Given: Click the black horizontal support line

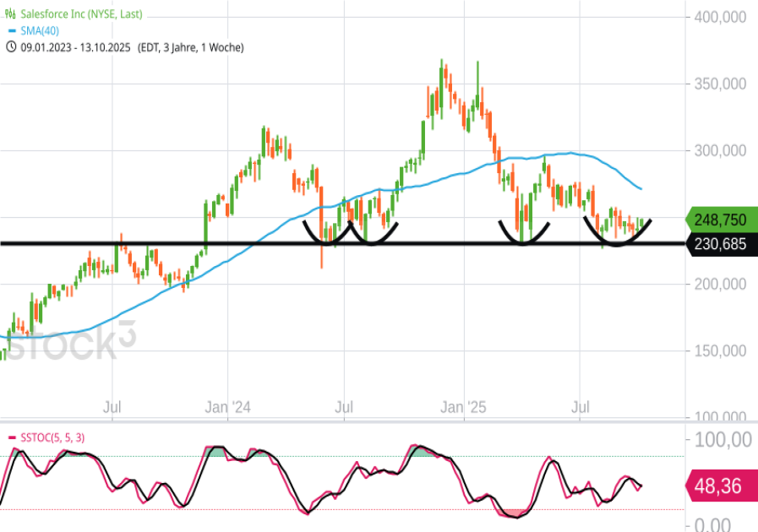Looking at the screenshot, I should pyautogui.click(x=254, y=244).
